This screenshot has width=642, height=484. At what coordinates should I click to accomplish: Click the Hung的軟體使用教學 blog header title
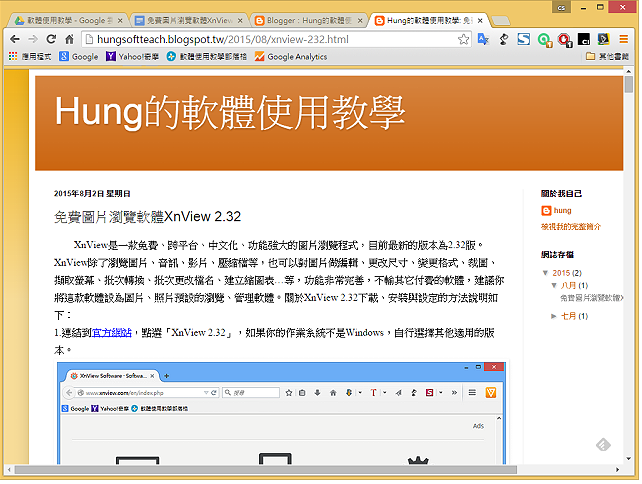tap(230, 112)
